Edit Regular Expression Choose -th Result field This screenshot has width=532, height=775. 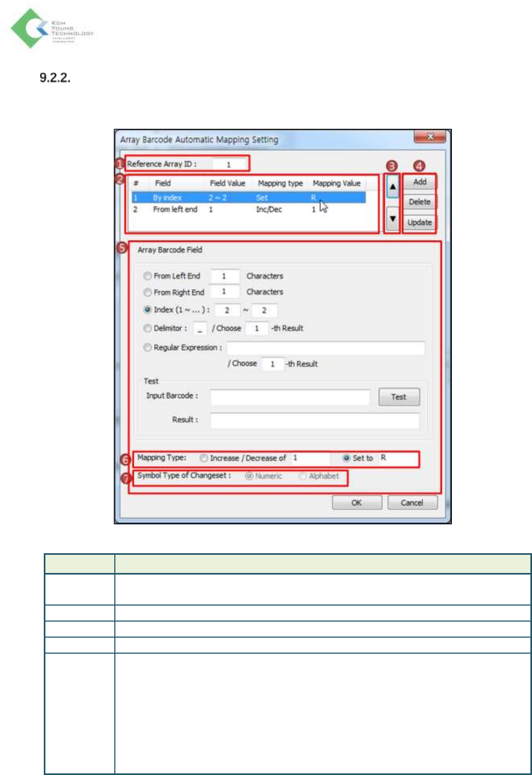[x=272, y=364]
